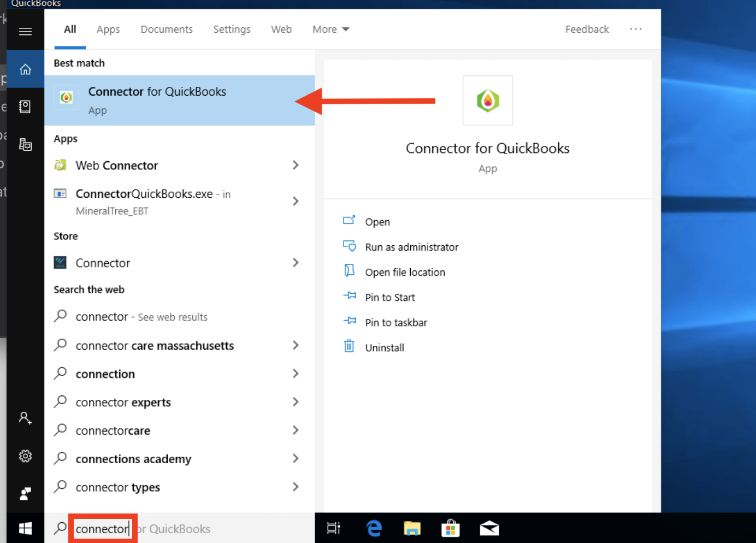
Task: Open the settings gear in sidebar
Action: pyautogui.click(x=25, y=456)
